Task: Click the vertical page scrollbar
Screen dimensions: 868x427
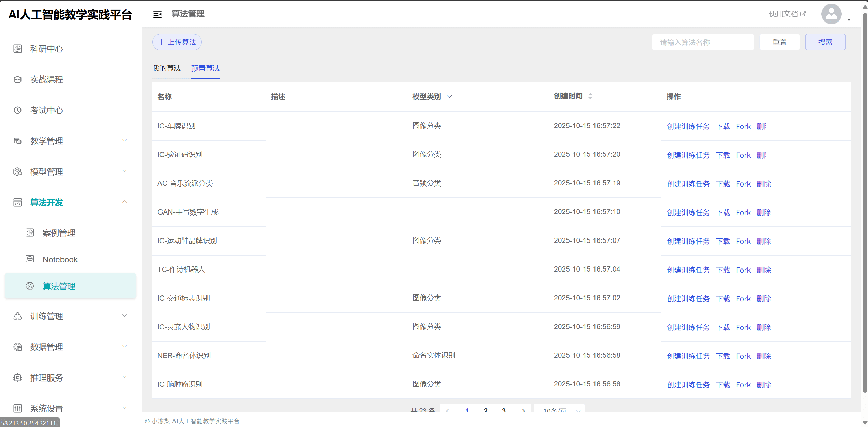Action: [865, 205]
